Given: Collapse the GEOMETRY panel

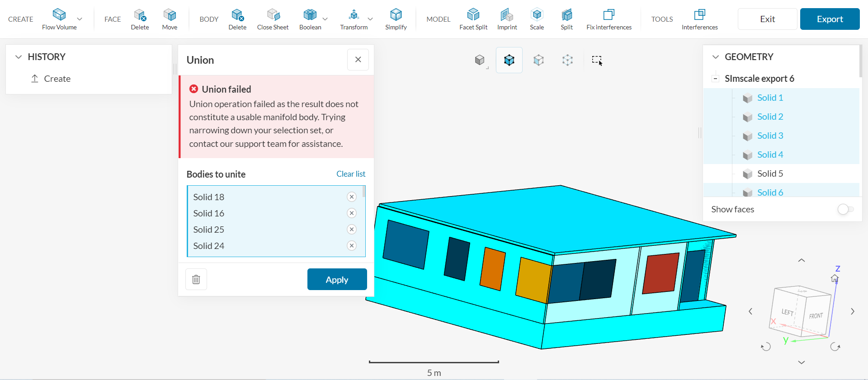Looking at the screenshot, I should [x=716, y=57].
